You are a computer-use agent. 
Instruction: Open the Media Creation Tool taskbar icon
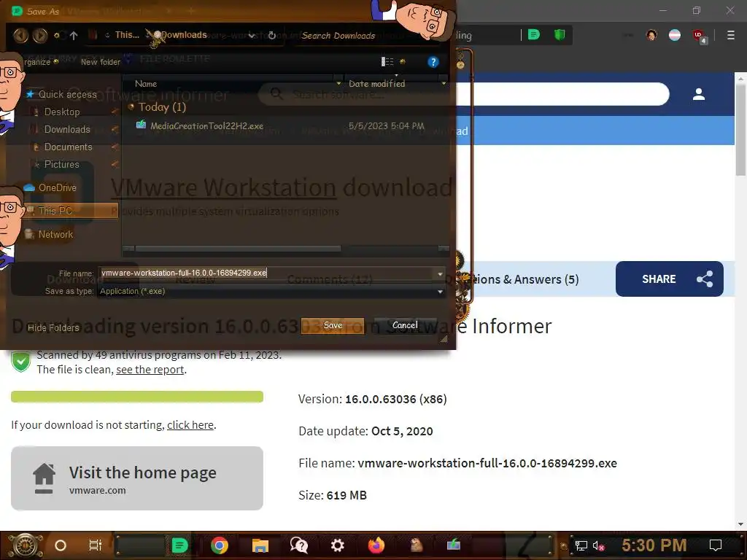453,544
